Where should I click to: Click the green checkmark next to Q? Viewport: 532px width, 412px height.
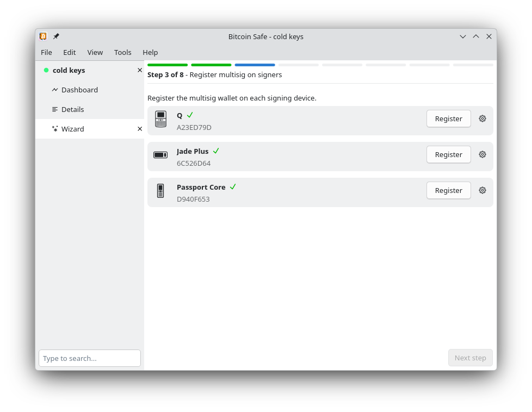click(190, 115)
